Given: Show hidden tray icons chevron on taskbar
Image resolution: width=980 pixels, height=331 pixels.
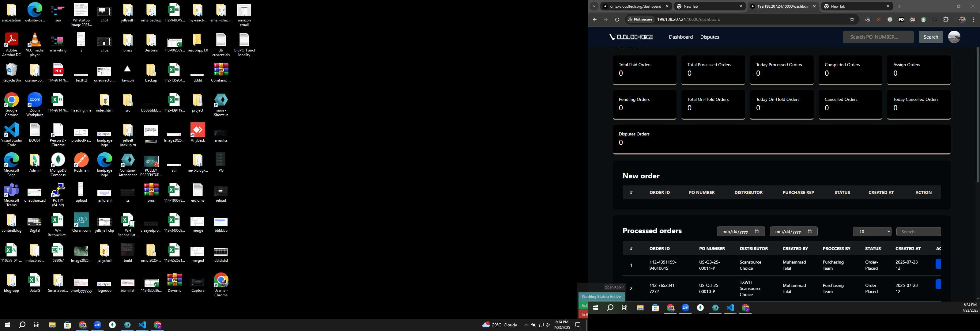Looking at the screenshot, I should (526, 325).
